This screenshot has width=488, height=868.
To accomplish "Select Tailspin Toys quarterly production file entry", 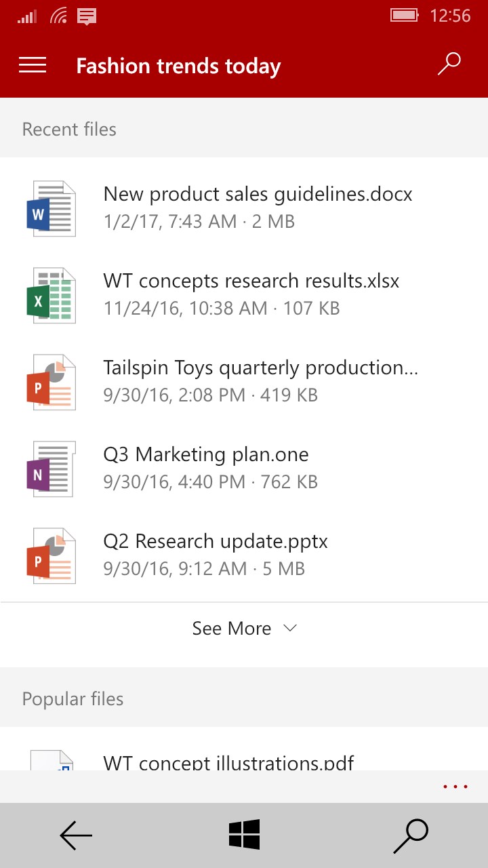I will (x=260, y=368).
